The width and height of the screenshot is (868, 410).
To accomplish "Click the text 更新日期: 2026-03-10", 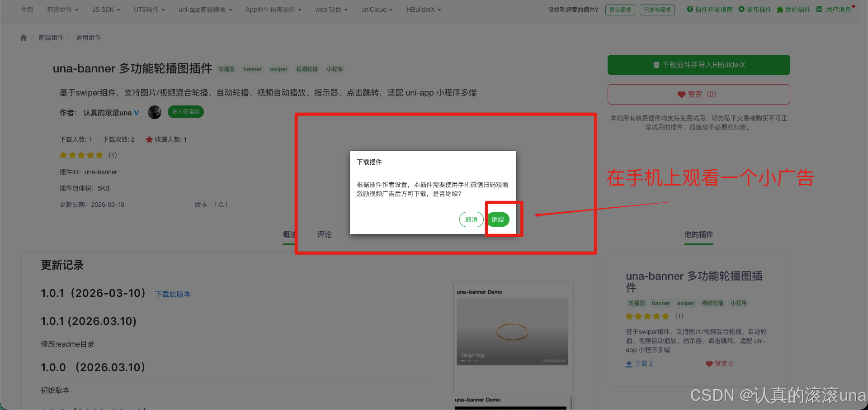I will click(92, 205).
